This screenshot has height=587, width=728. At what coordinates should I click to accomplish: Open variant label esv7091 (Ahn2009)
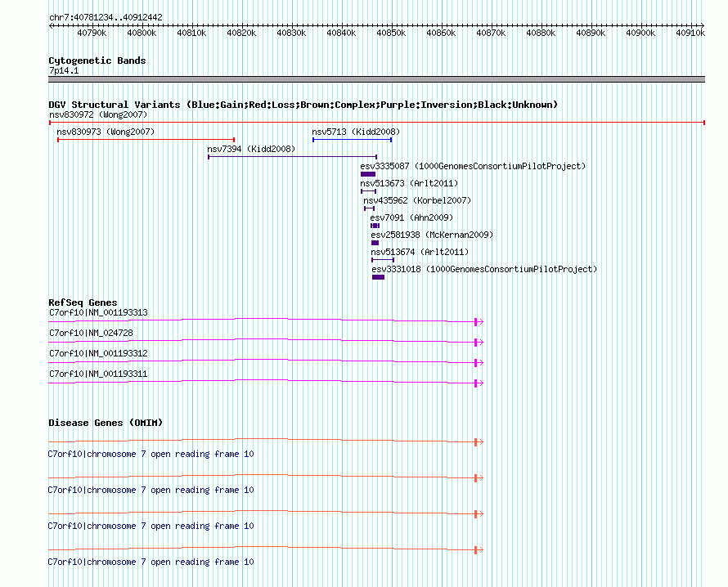pyautogui.click(x=411, y=218)
